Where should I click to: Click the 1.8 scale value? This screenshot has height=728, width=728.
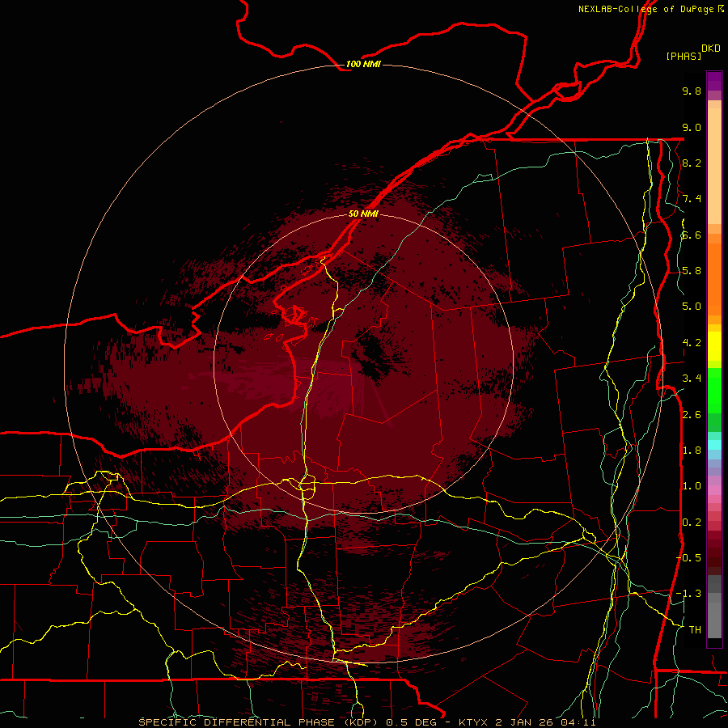692,451
